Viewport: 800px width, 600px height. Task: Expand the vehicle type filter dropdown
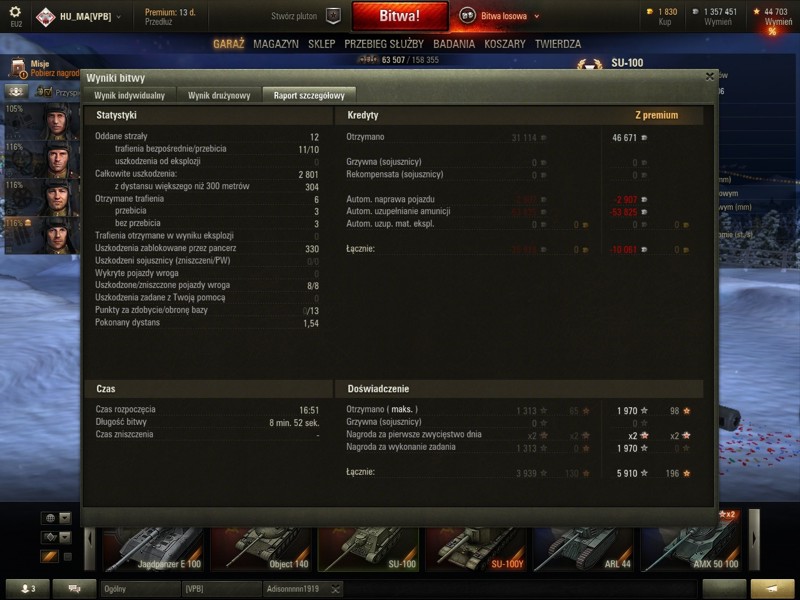(x=65, y=537)
